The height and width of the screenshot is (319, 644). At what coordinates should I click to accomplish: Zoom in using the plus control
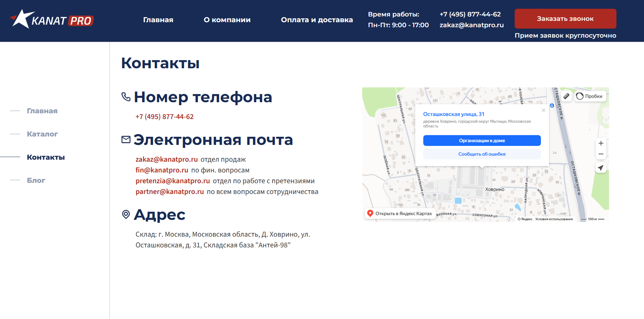tap(601, 143)
